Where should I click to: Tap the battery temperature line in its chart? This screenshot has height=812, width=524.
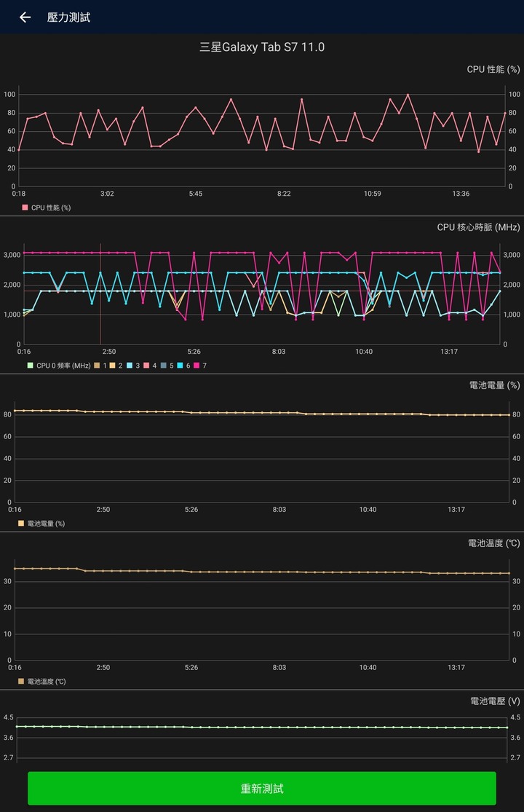pyautogui.click(x=262, y=572)
